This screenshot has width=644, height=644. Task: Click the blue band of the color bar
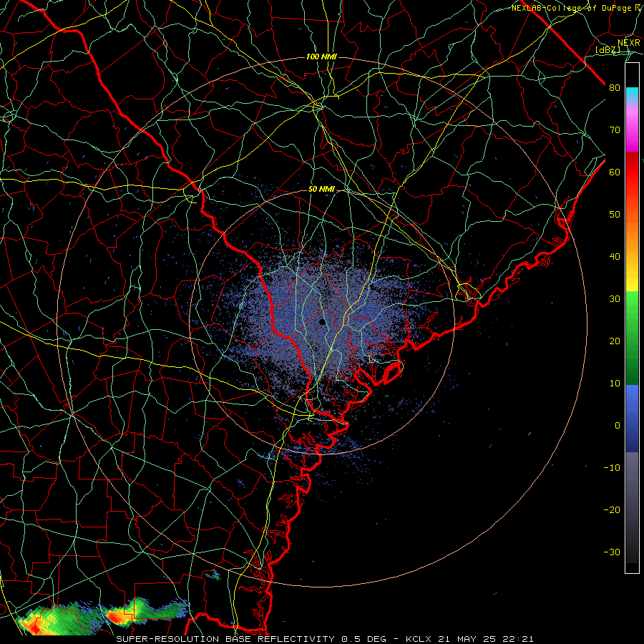632,419
